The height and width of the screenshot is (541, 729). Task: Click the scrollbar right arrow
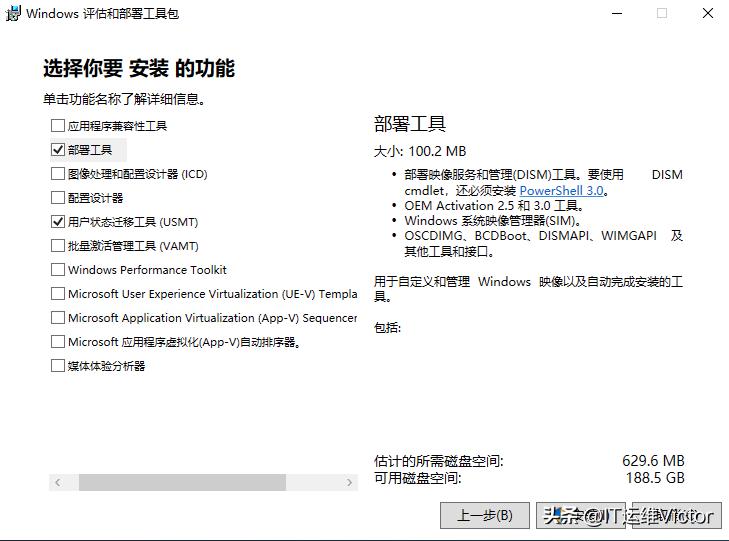[349, 482]
